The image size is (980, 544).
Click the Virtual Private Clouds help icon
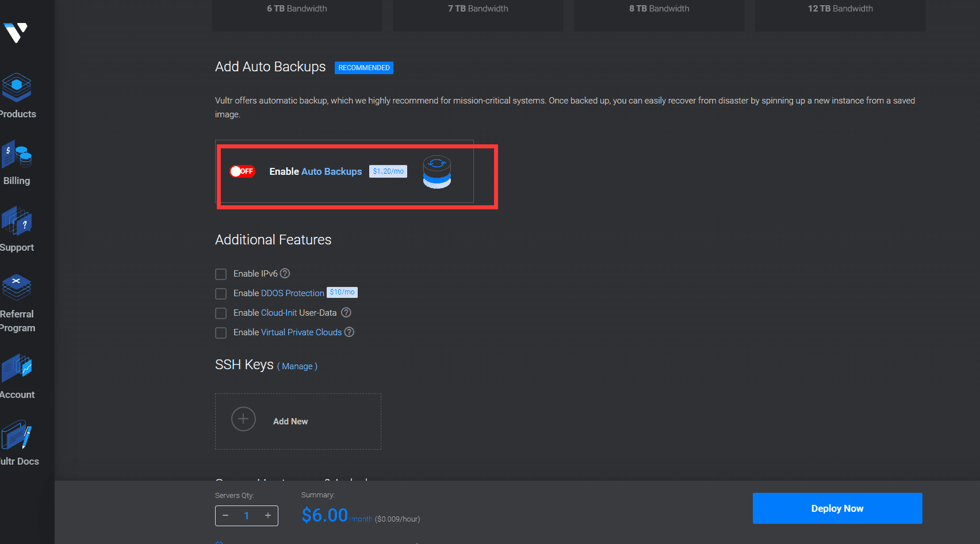tap(349, 332)
